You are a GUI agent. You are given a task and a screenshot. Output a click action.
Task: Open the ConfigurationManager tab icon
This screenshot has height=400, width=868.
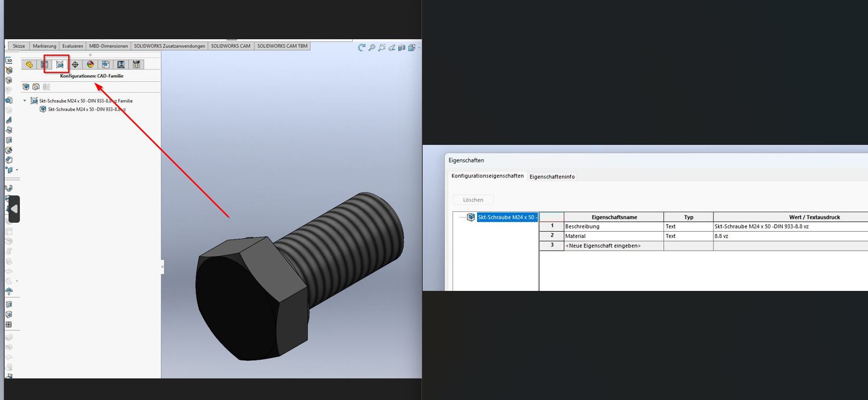tap(60, 65)
